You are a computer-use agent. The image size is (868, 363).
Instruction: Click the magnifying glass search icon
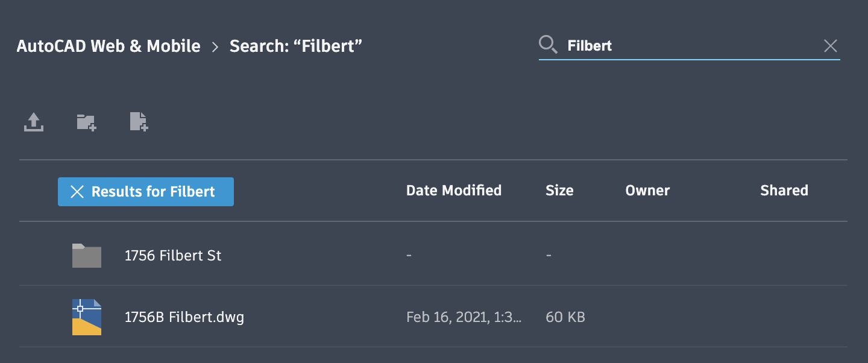tap(548, 45)
